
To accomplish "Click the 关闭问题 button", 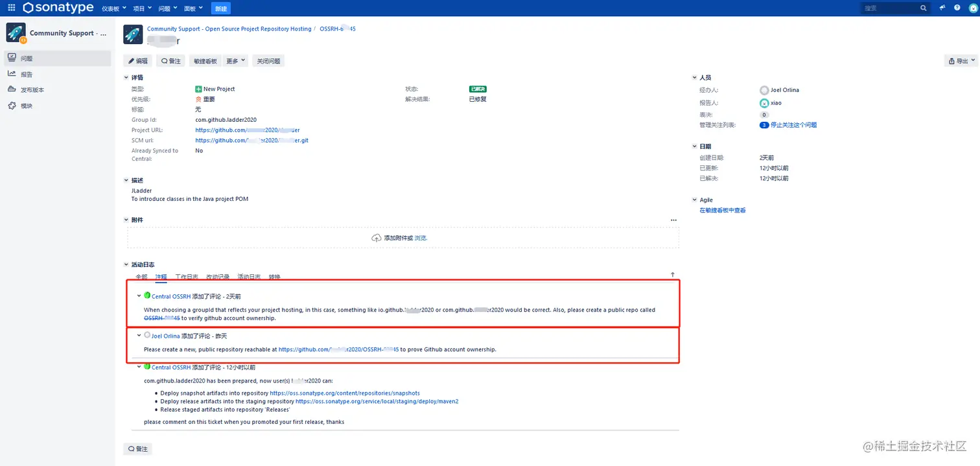I will tap(268, 61).
